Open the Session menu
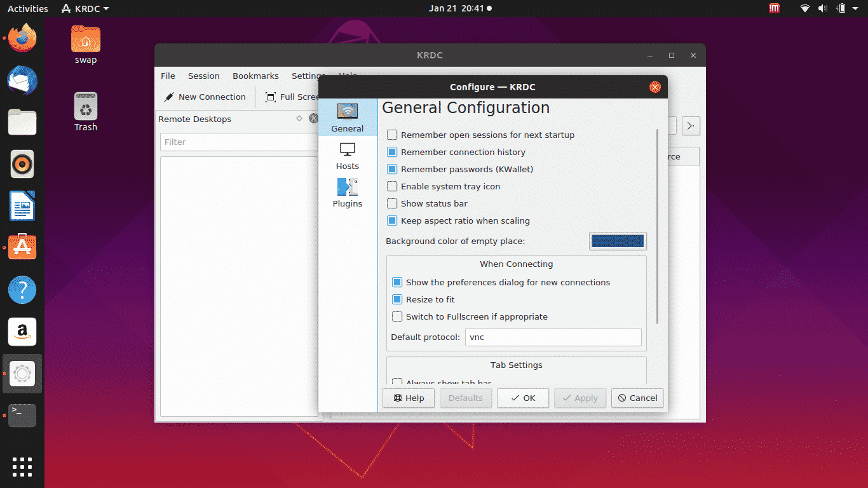The height and width of the screenshot is (488, 868). pyautogui.click(x=203, y=76)
